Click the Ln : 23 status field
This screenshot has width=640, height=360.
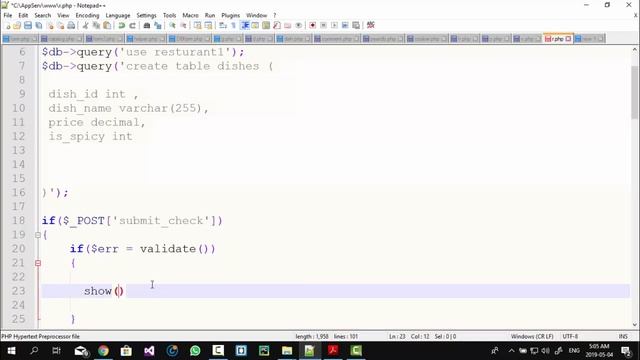click(x=397, y=336)
